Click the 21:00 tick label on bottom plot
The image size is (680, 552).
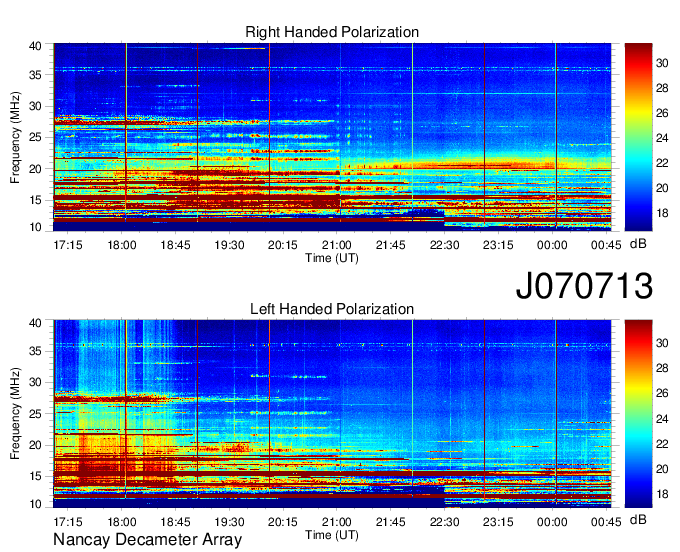click(x=337, y=522)
